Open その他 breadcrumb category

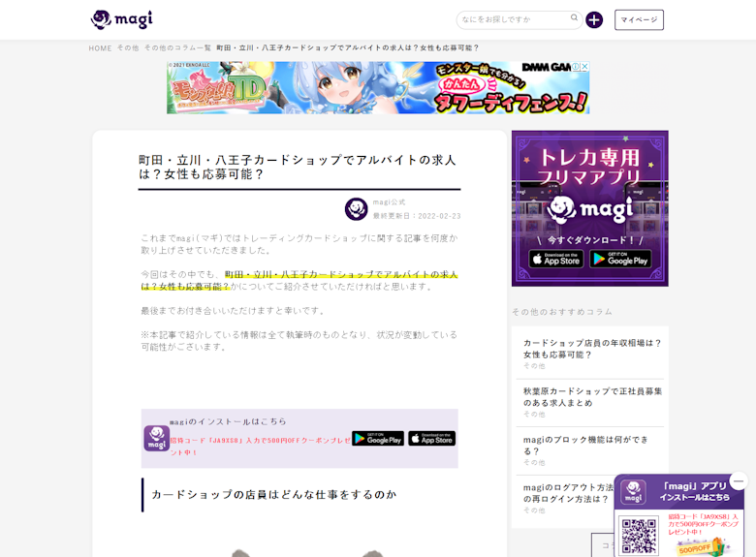click(128, 47)
